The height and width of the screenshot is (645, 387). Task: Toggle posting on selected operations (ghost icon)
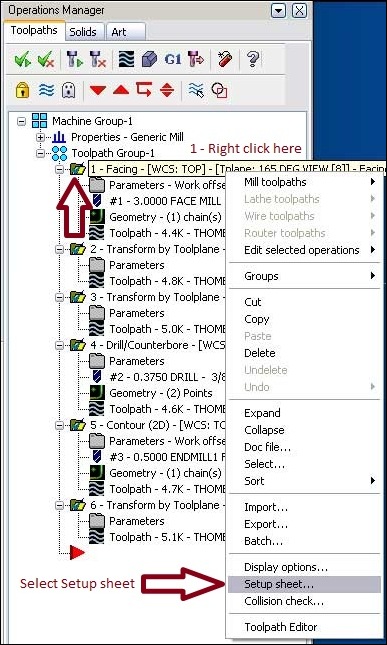tap(68, 90)
